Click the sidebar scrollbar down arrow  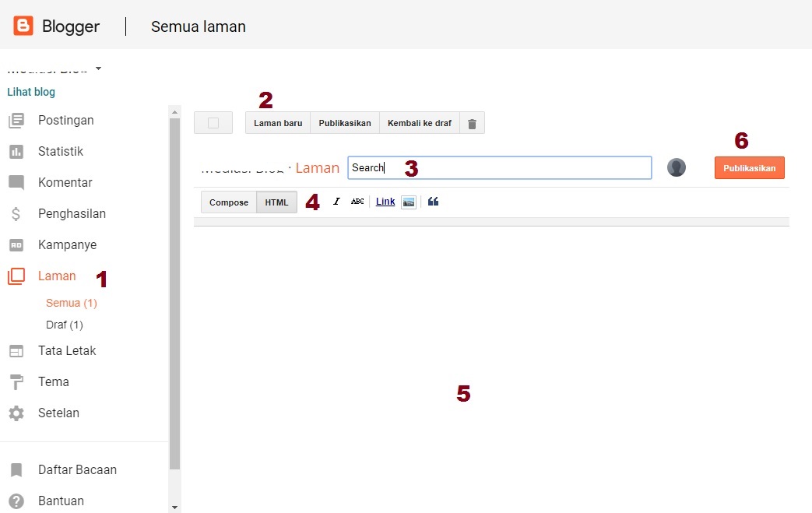point(174,508)
